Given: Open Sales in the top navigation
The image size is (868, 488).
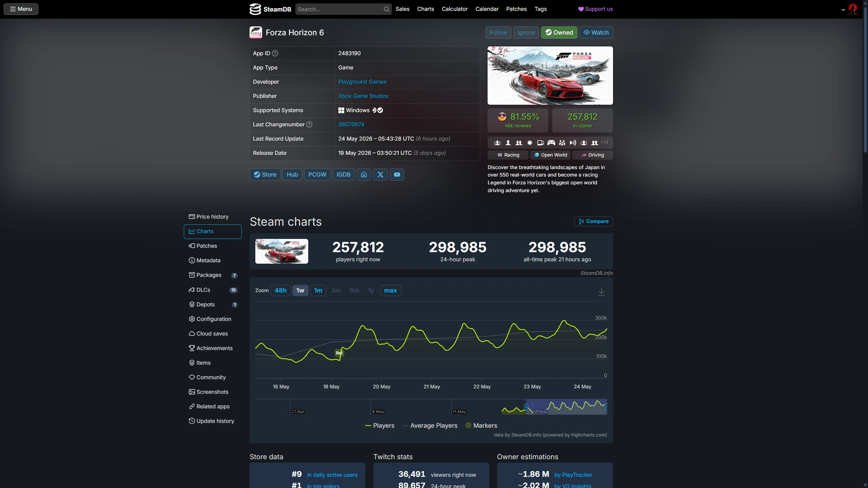Looking at the screenshot, I should tap(402, 9).
